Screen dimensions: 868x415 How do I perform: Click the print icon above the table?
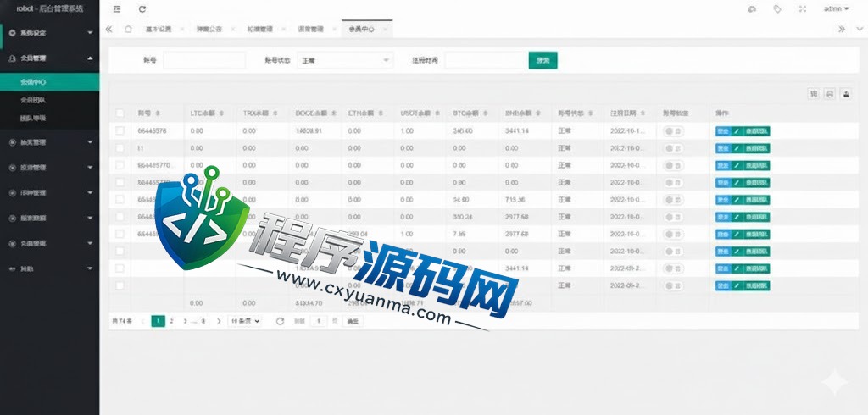pos(829,94)
